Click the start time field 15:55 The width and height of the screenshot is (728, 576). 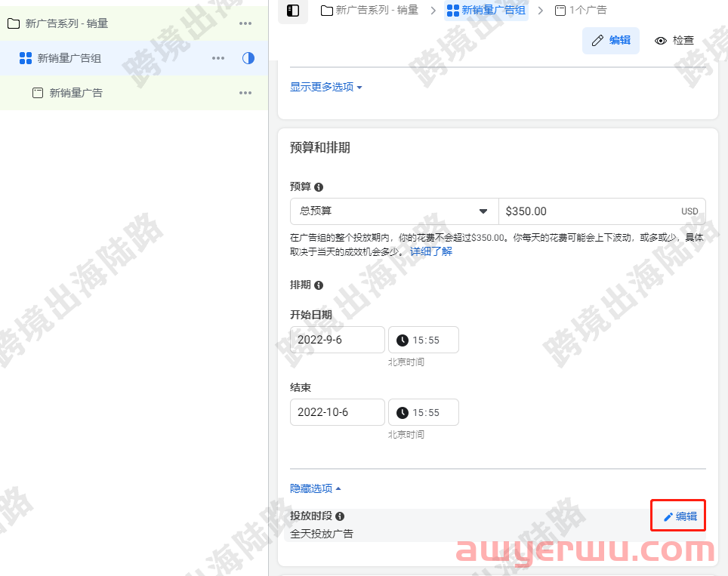[x=424, y=340]
